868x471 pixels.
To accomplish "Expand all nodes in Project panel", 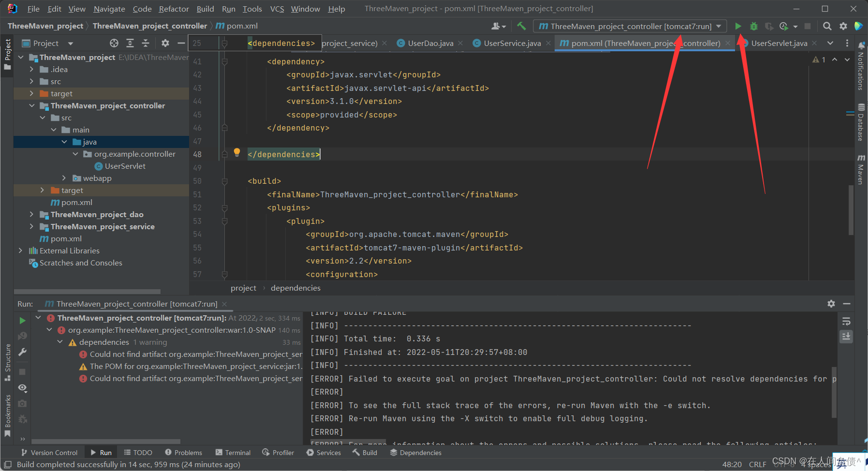I will tap(130, 43).
